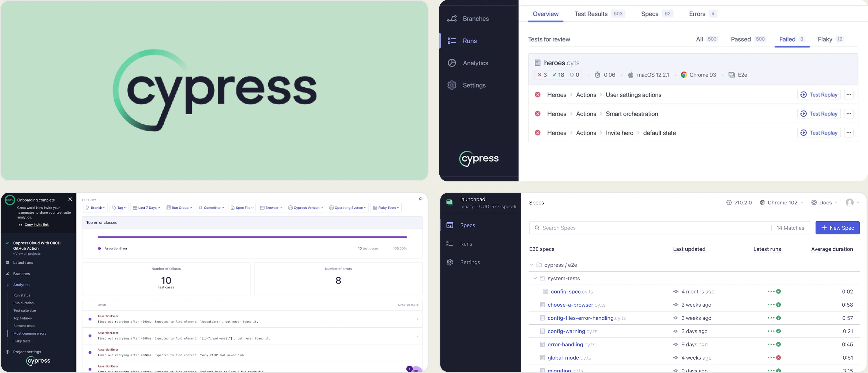This screenshot has height=373, width=868.
Task: Open the user profile avatar menu
Action: (x=852, y=203)
